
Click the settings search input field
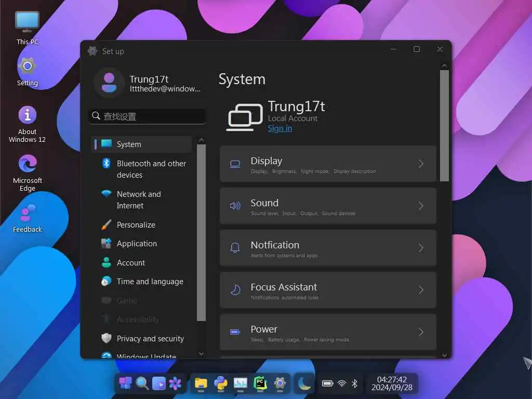(147, 116)
